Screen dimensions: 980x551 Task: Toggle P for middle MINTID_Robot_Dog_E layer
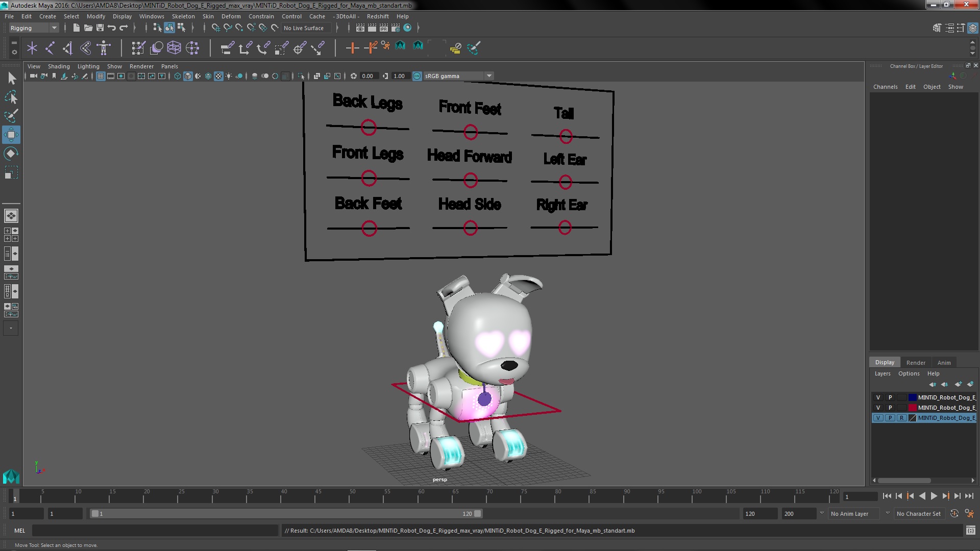(x=890, y=407)
